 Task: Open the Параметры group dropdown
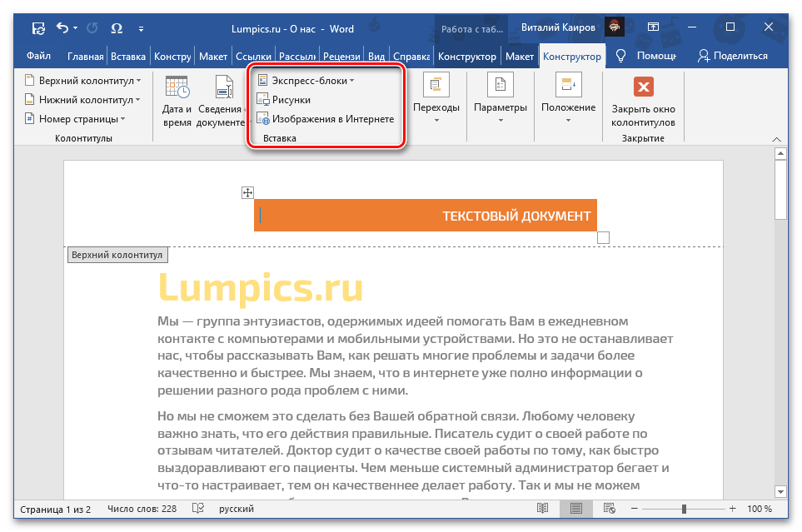tap(501, 98)
